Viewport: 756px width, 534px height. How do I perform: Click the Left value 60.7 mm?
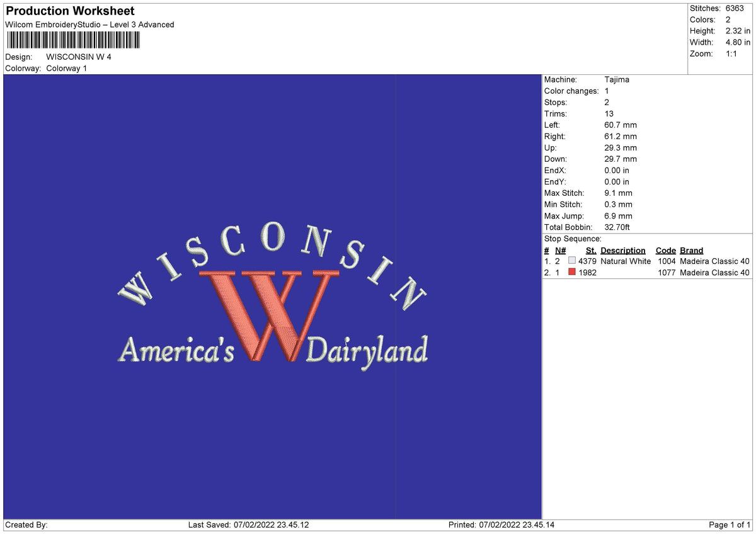[621, 125]
